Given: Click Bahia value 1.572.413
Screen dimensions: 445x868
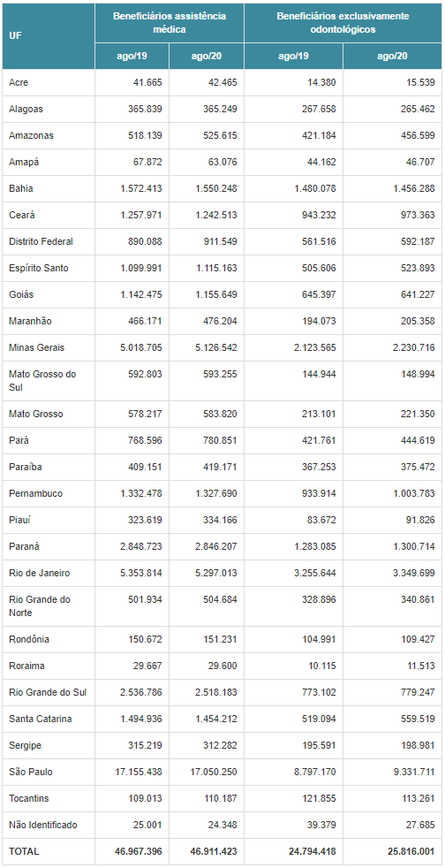Looking at the screenshot, I should tap(141, 189).
